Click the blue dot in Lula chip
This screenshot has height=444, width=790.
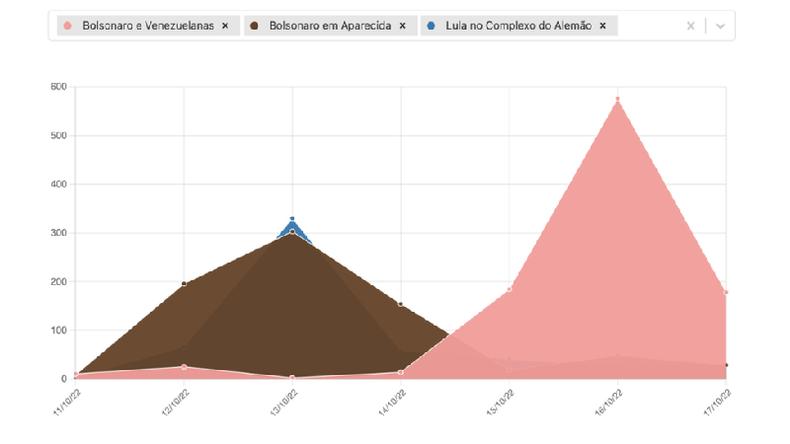click(432, 26)
